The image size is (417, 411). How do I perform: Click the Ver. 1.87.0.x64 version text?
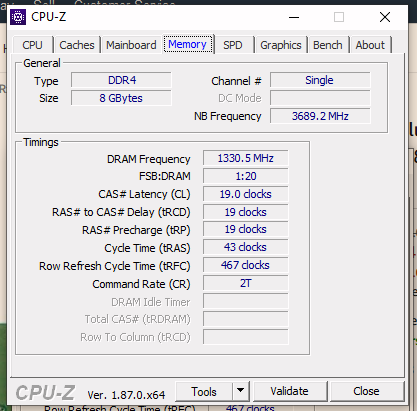[x=126, y=395]
